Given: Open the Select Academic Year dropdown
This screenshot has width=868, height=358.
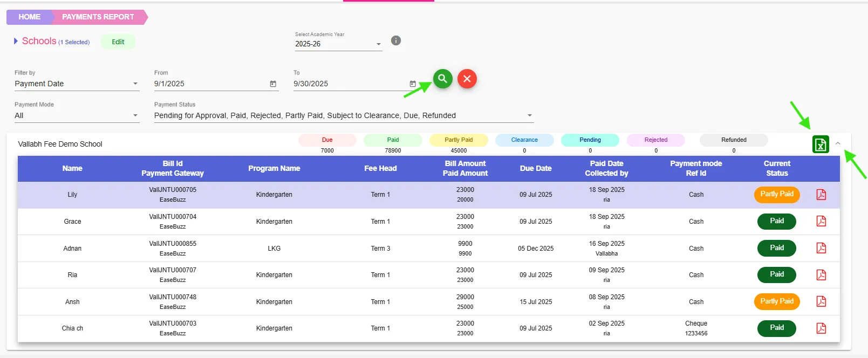Looking at the screenshot, I should click(x=338, y=44).
